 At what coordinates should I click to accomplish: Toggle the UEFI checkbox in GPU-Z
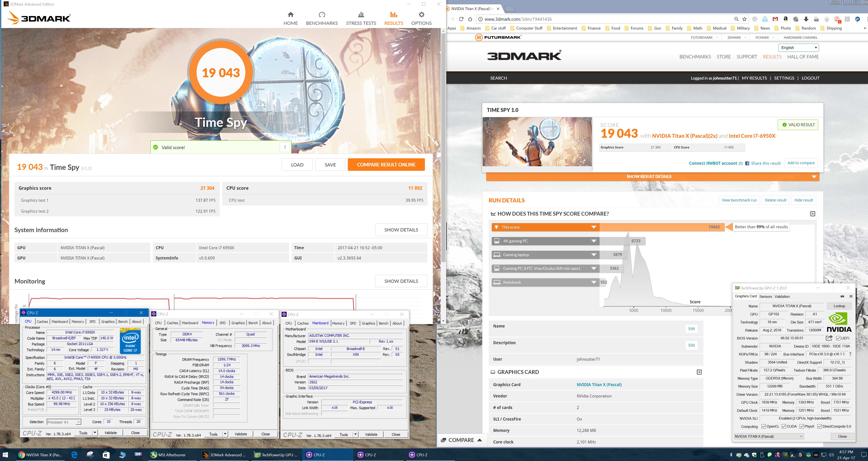[x=838, y=338]
